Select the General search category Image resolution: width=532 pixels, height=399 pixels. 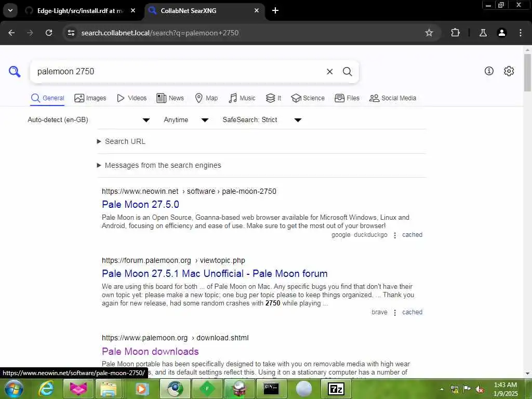(x=47, y=98)
